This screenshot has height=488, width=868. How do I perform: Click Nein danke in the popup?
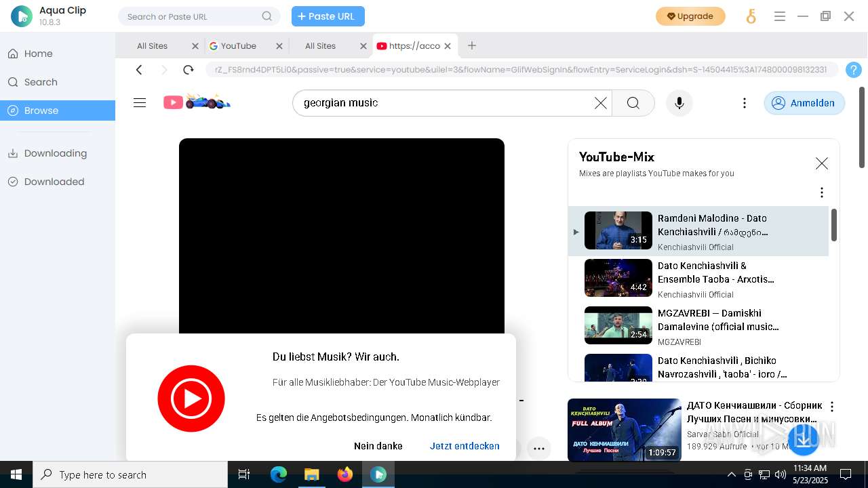click(378, 446)
